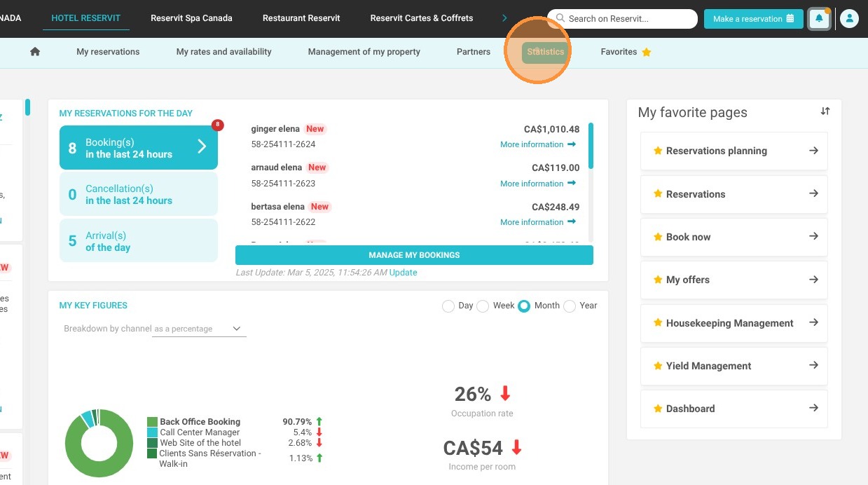Open the user profile avatar icon
This screenshot has width=868, height=485.
(849, 19)
